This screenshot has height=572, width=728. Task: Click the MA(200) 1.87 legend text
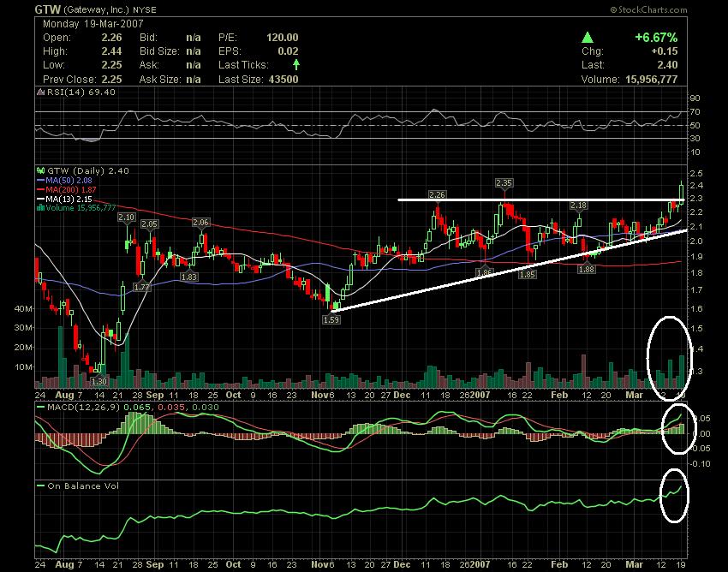[71, 189]
